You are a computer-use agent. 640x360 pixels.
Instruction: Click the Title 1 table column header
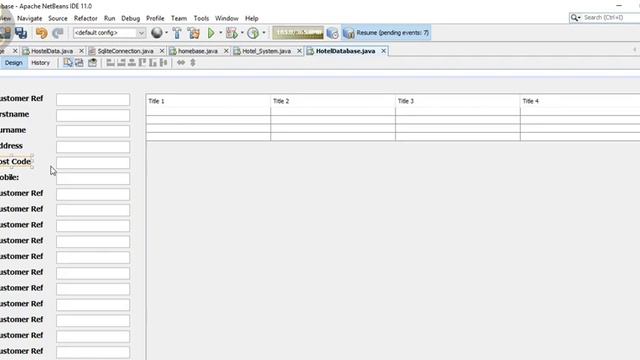tap(208, 101)
